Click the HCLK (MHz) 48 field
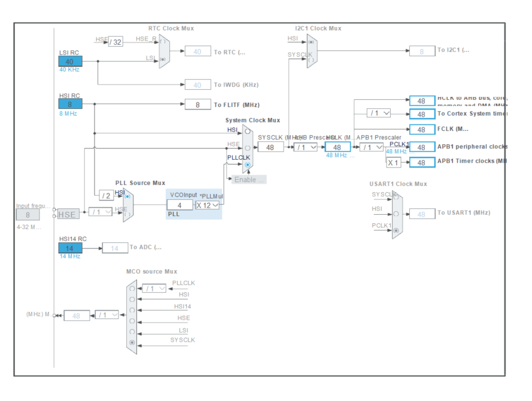The image size is (532, 401). coord(338,147)
